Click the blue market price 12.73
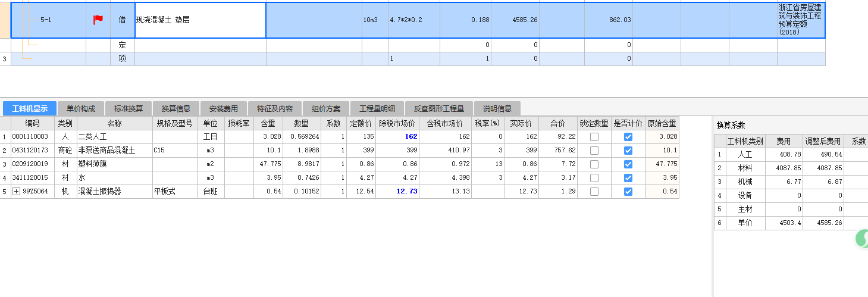Screen dimensions: 868x297 pos(397,192)
